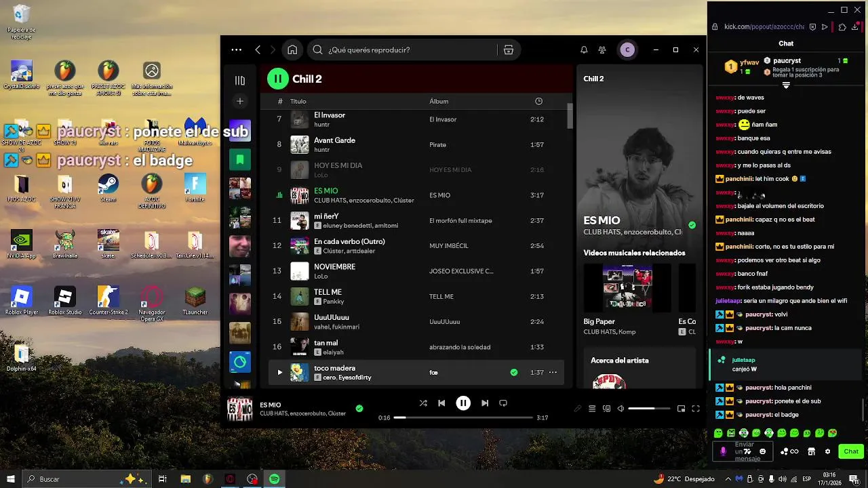This screenshot has height=488, width=868.
Task: Pause the Chill 2 playlist via green button
Action: (277, 79)
